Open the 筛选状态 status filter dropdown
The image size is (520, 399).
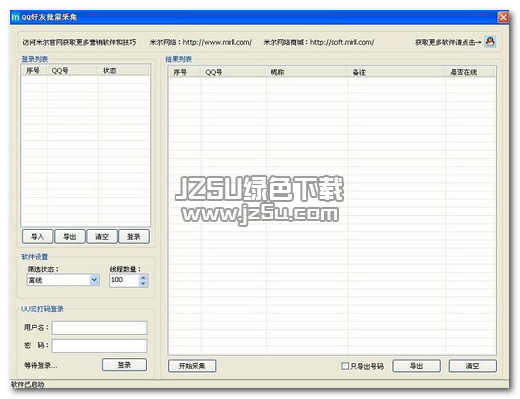[94, 280]
